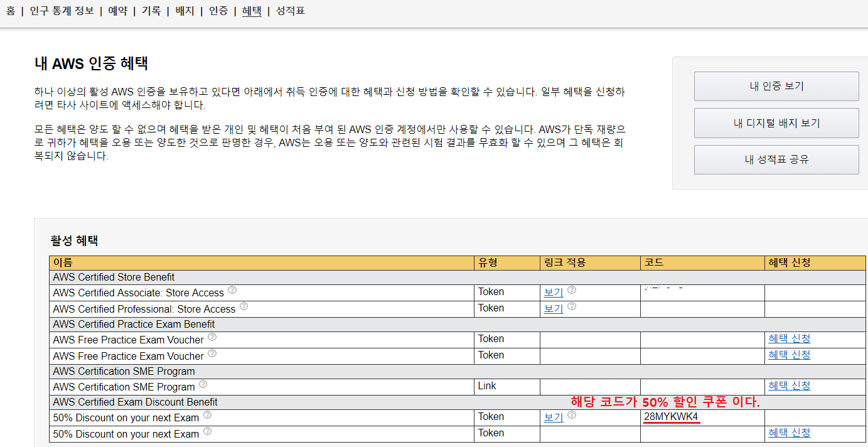Click the 이름 column header
Image resolution: width=868 pixels, height=447 pixels.
262,262
